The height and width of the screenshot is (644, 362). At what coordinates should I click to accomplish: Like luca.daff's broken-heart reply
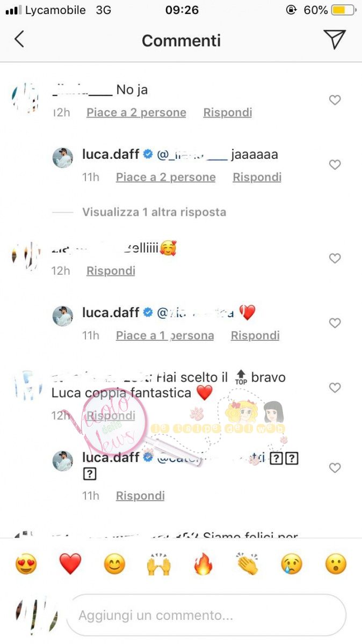(x=335, y=323)
